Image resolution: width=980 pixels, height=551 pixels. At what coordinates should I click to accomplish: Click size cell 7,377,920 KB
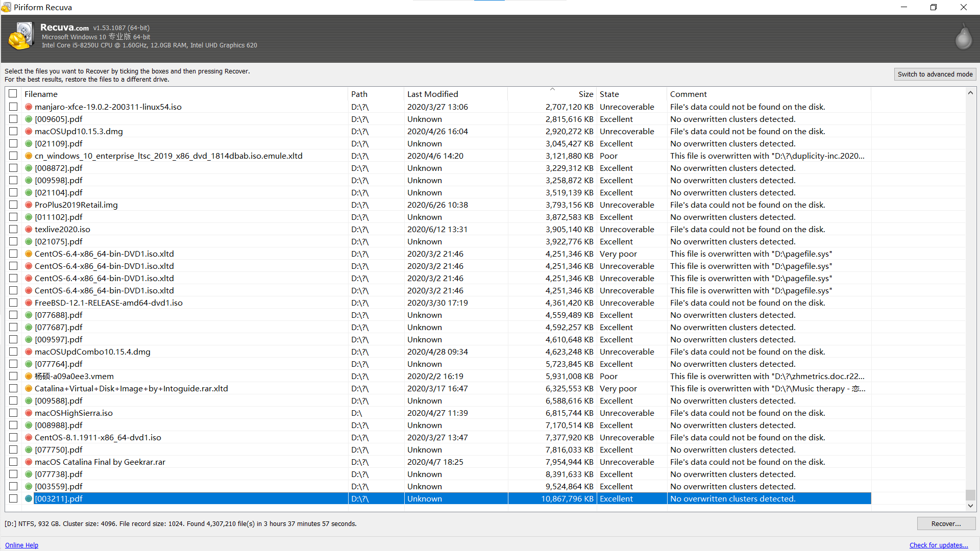pyautogui.click(x=569, y=437)
